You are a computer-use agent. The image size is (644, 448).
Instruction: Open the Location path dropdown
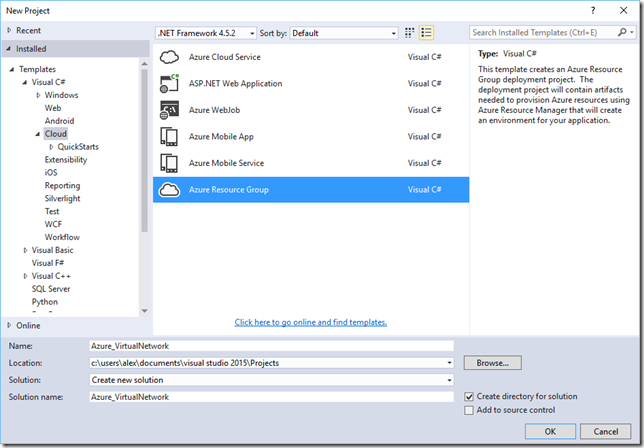tap(449, 363)
